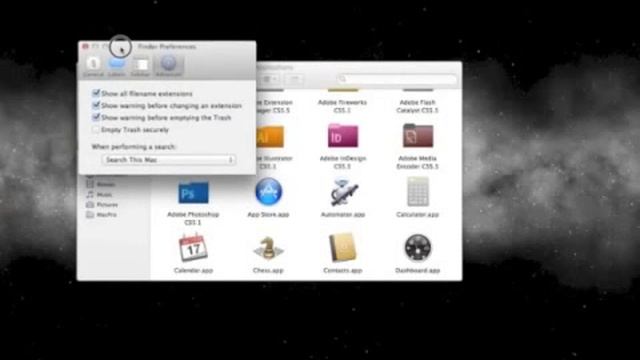Select the App Store.app icon

[268, 192]
